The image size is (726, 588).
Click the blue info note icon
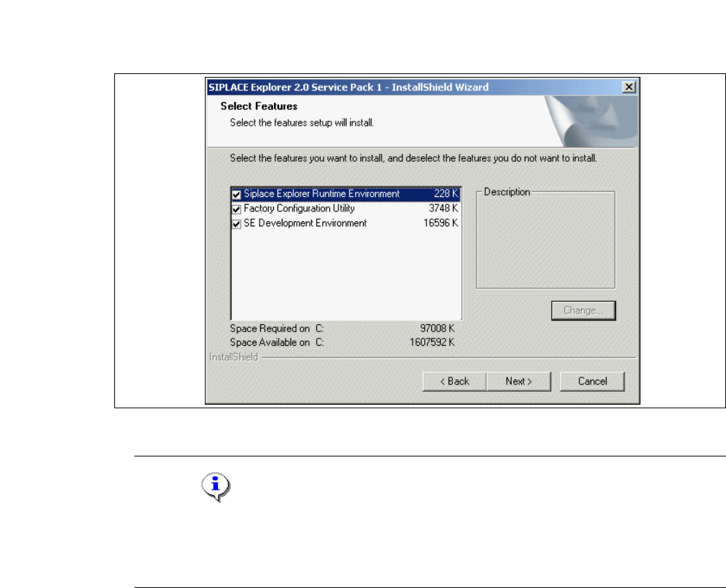coord(216,487)
